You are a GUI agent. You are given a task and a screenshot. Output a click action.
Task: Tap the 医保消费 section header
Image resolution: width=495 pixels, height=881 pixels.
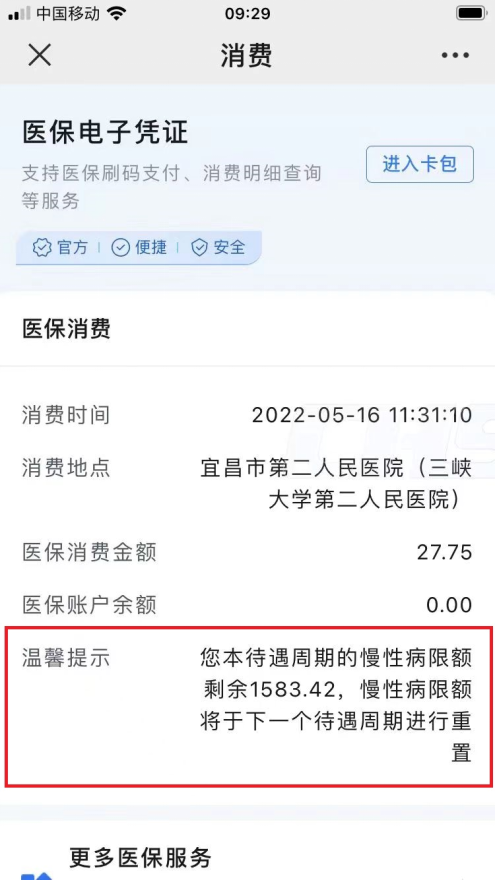[66, 329]
